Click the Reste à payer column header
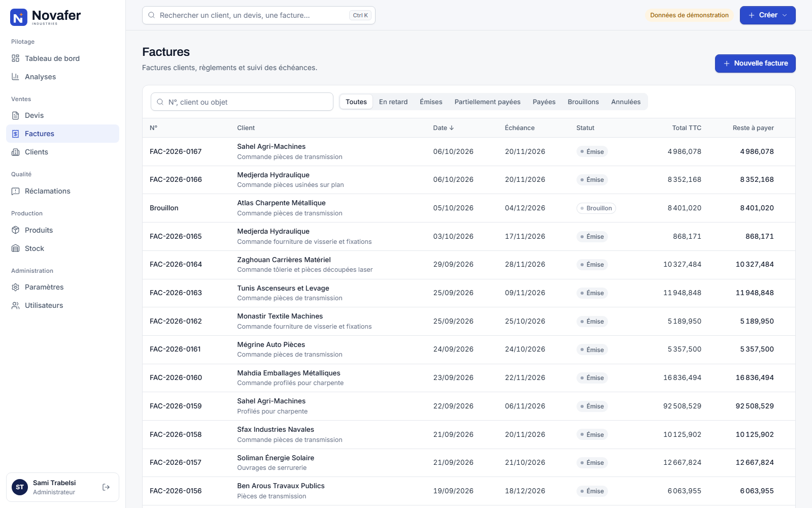Image resolution: width=812 pixels, height=508 pixels. 753,128
